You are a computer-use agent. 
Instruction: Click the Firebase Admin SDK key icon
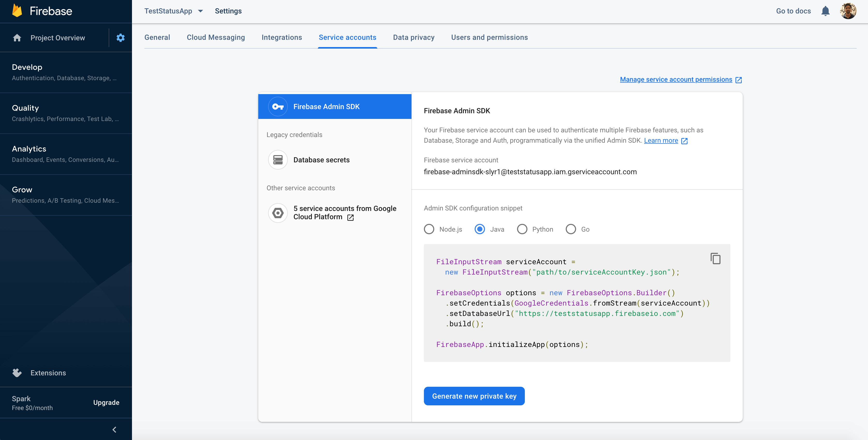(278, 107)
